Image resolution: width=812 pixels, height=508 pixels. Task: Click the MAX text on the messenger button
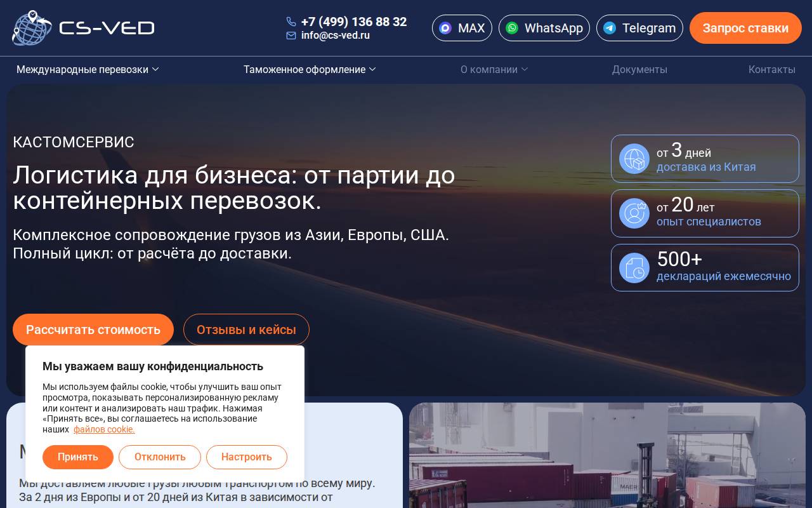(x=471, y=28)
